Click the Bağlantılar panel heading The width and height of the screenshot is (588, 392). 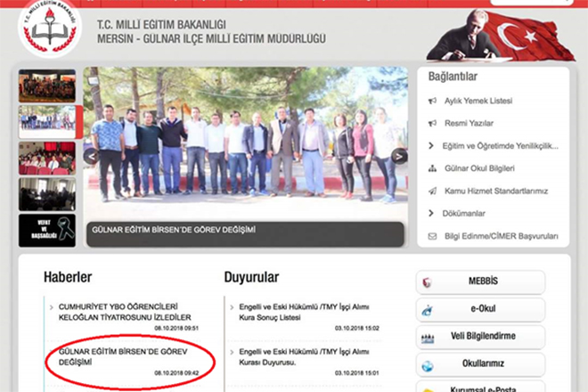click(453, 77)
